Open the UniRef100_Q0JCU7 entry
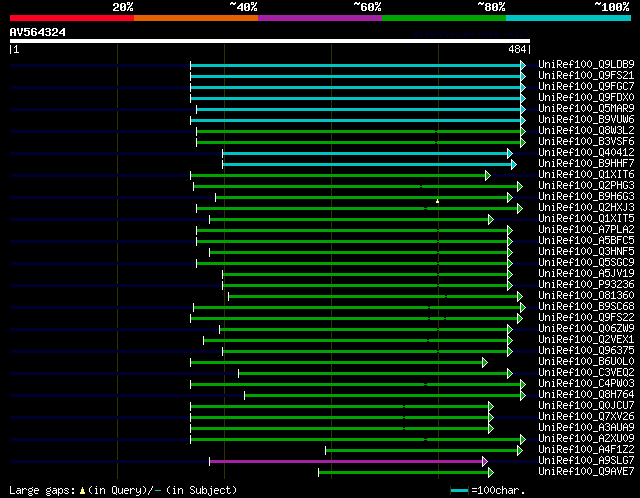Viewport: 640px width, 498px height. [586, 406]
